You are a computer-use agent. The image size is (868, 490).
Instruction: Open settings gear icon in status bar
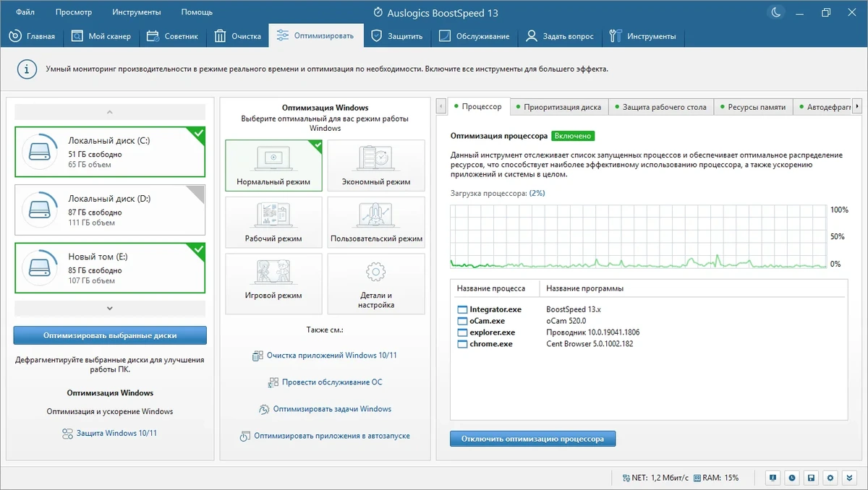pyautogui.click(x=831, y=478)
